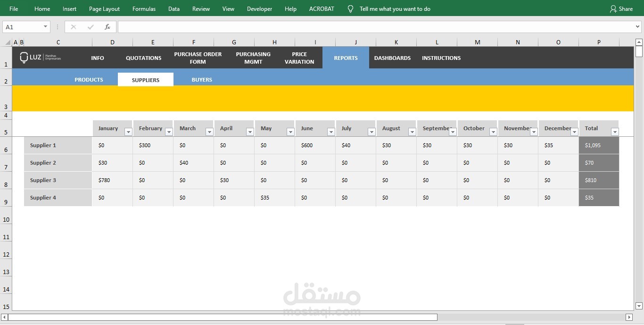Open the November filter dropdown

click(534, 132)
